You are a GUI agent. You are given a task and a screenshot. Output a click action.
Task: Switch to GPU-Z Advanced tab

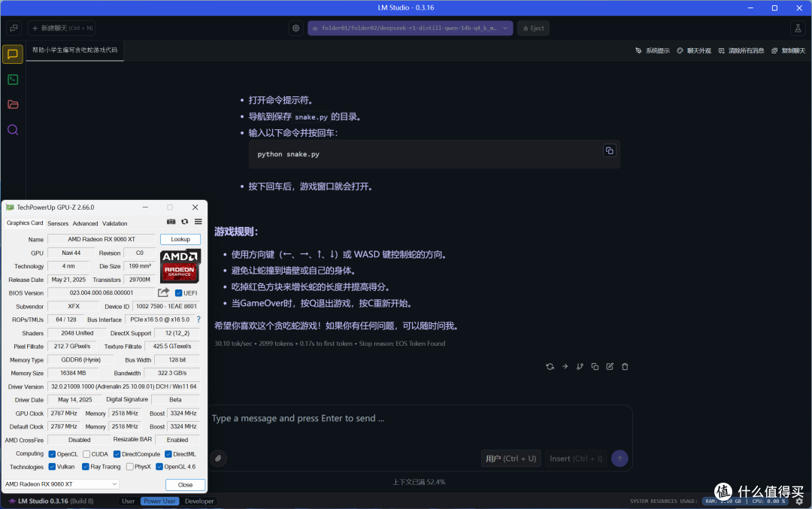point(86,224)
